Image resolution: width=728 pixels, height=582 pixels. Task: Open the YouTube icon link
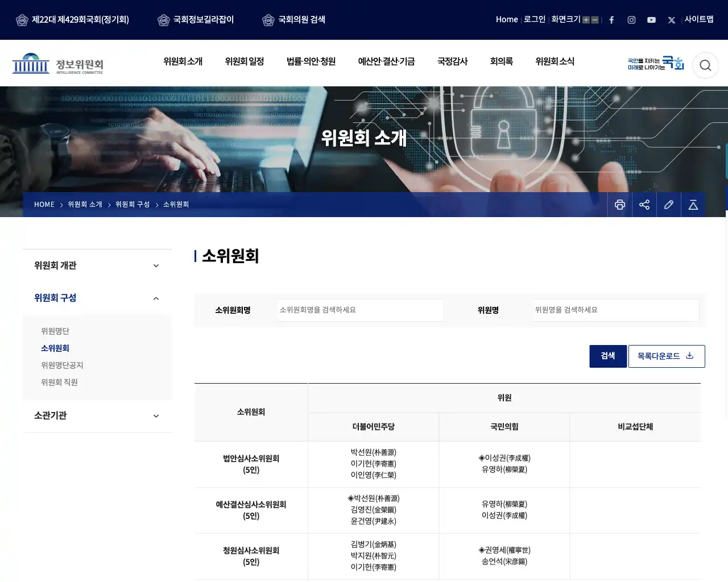[x=651, y=20]
